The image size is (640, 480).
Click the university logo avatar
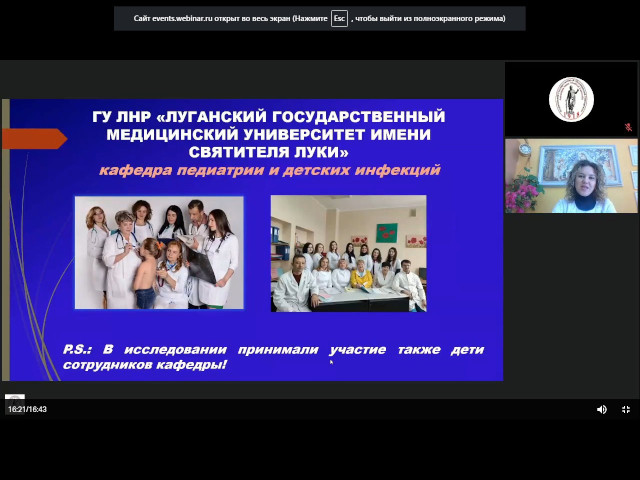click(571, 100)
